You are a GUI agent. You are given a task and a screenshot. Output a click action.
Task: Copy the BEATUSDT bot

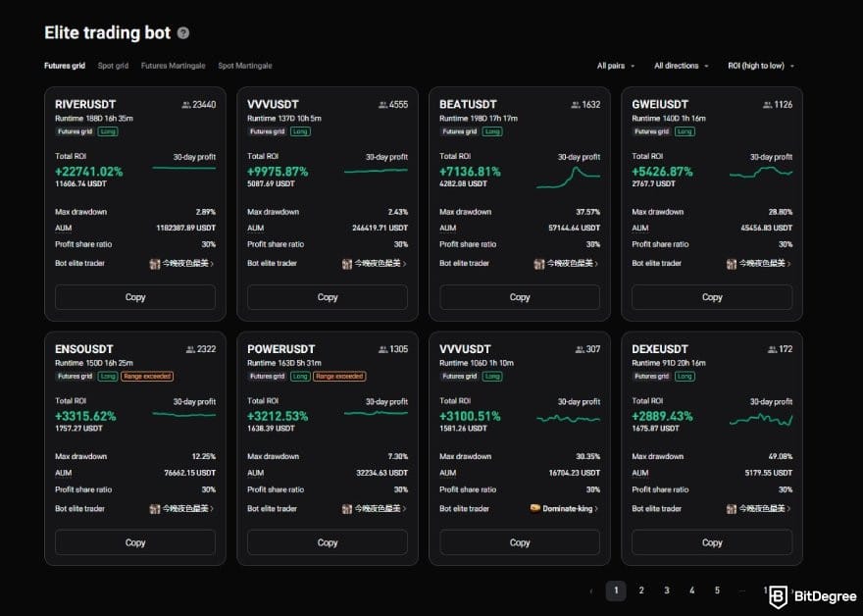tap(520, 297)
